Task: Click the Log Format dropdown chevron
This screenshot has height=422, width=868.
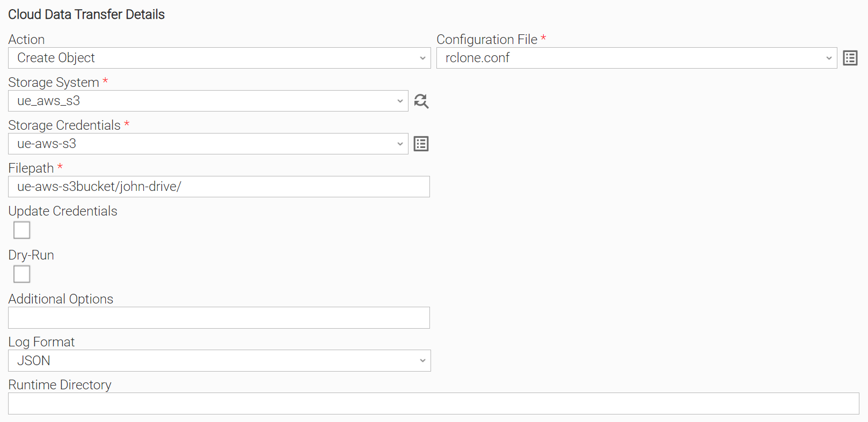Action: (422, 361)
